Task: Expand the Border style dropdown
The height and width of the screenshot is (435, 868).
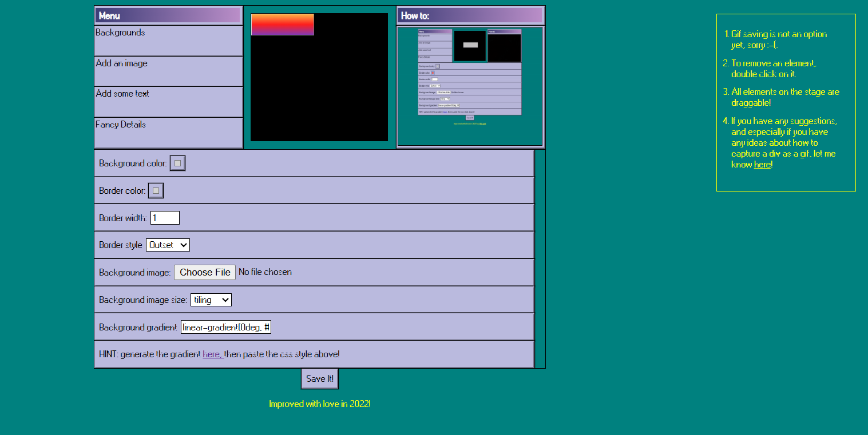Action: point(168,245)
